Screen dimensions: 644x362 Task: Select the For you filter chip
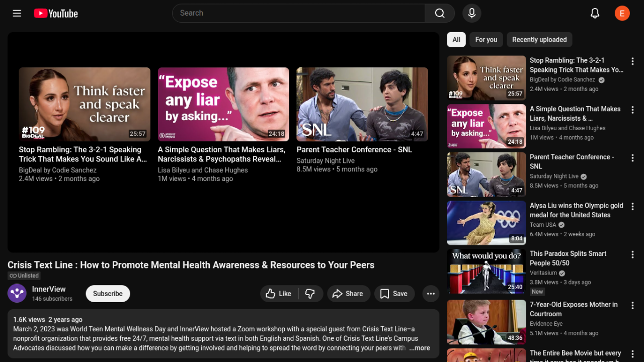(486, 40)
